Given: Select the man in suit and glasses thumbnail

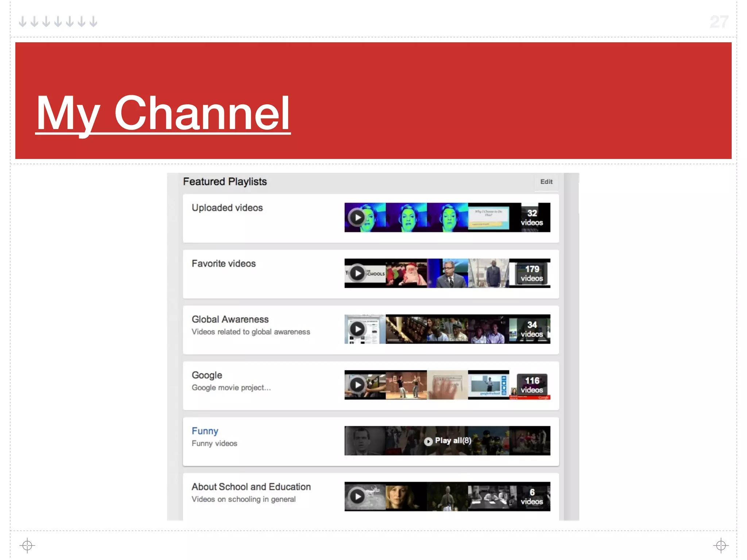Looking at the screenshot, I should point(448,273).
